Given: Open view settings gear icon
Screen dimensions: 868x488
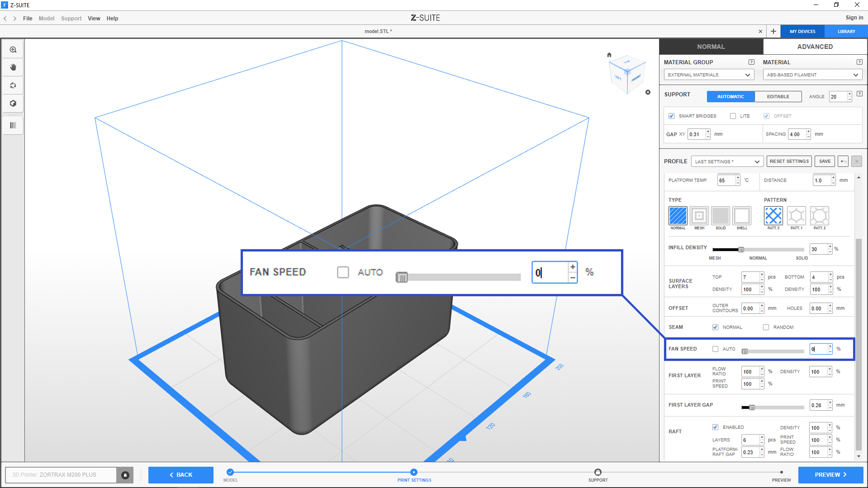Looking at the screenshot, I should (648, 92).
